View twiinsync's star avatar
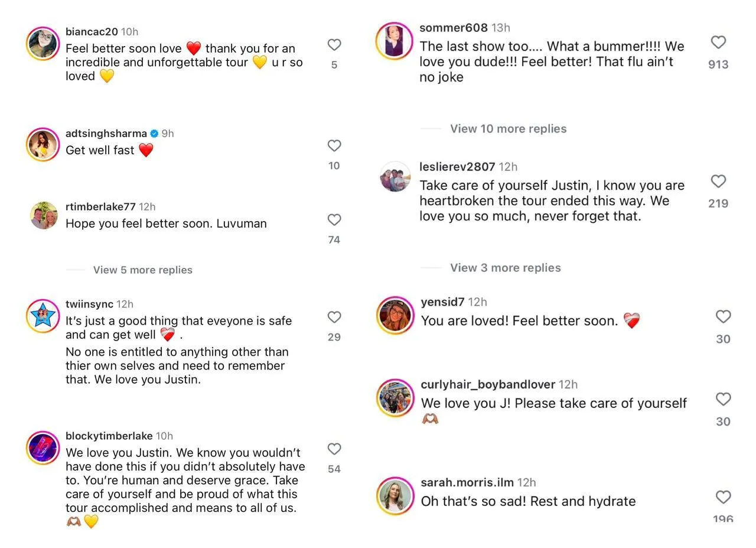Screen dimensions: 756x548 coord(43,316)
